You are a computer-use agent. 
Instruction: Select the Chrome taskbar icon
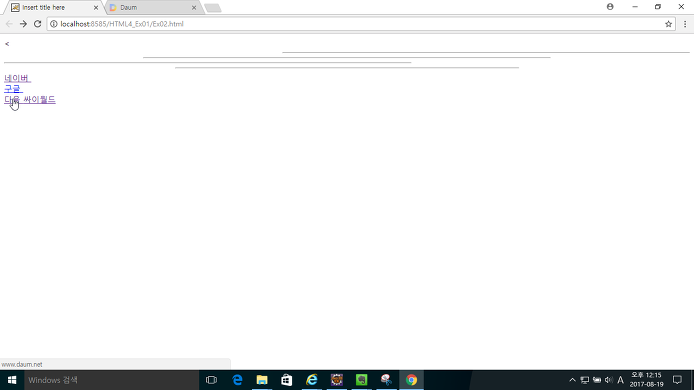(x=411, y=380)
